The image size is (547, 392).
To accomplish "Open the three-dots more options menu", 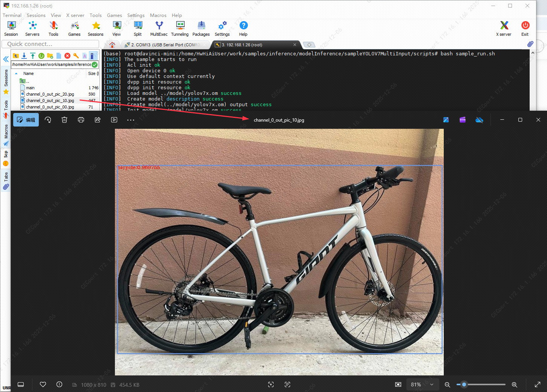I will (x=131, y=120).
